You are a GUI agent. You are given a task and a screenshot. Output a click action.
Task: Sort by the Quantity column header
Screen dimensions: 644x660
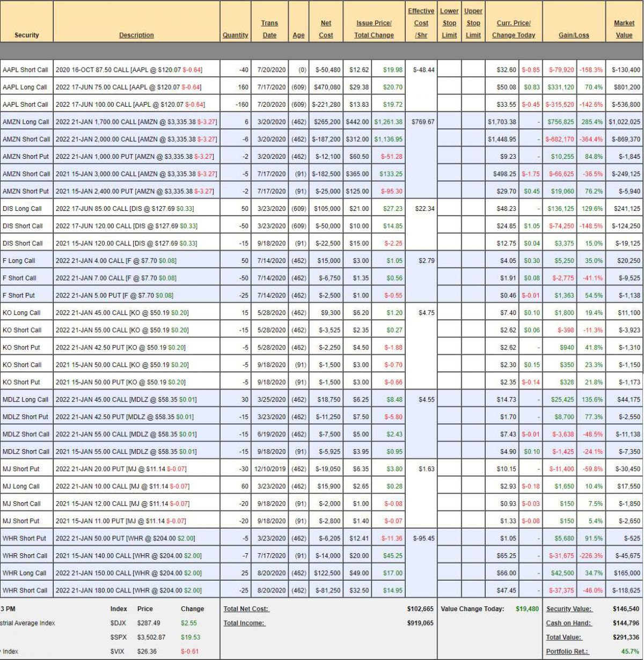(x=235, y=35)
